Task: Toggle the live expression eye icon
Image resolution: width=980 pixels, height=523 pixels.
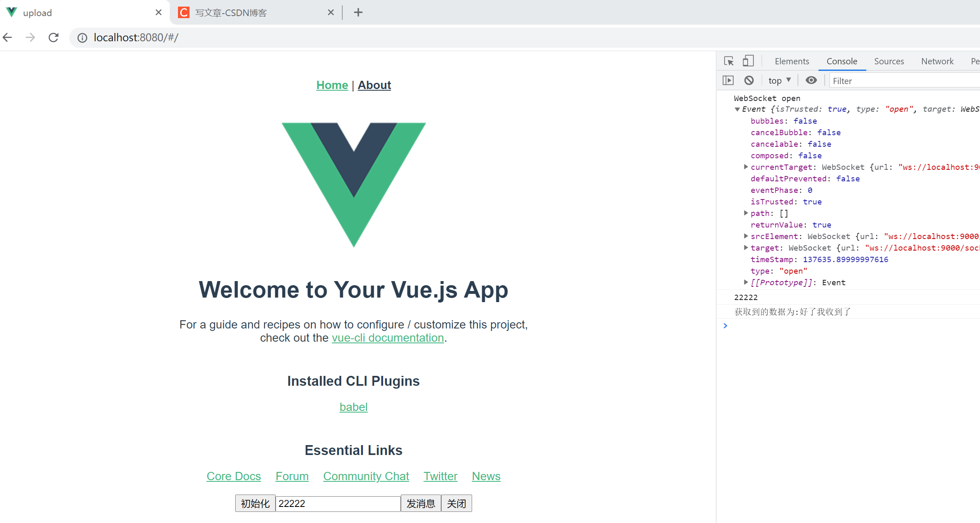Action: tap(811, 80)
